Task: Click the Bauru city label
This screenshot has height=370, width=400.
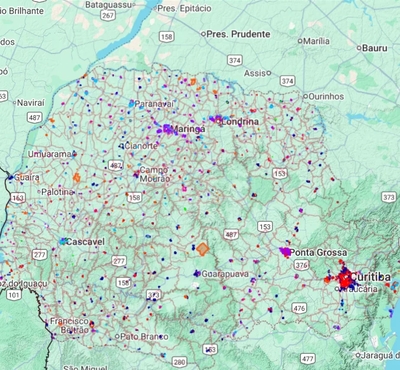Action: (375, 48)
